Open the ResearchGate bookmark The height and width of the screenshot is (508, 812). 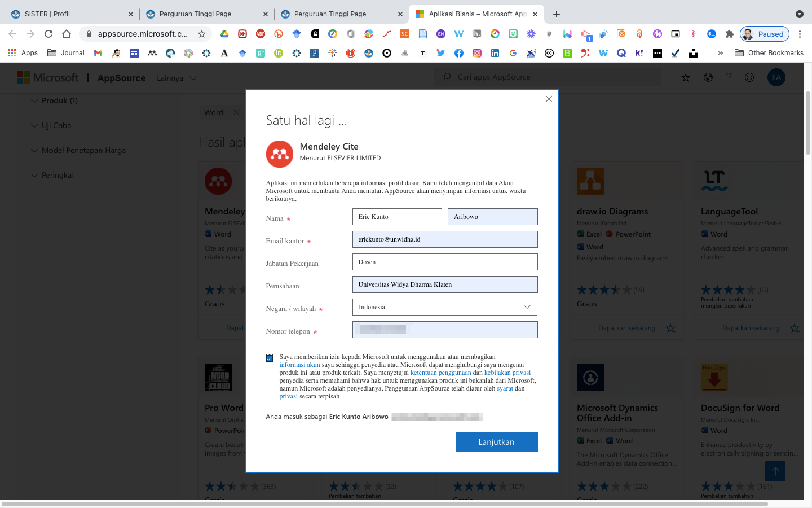click(x=261, y=53)
